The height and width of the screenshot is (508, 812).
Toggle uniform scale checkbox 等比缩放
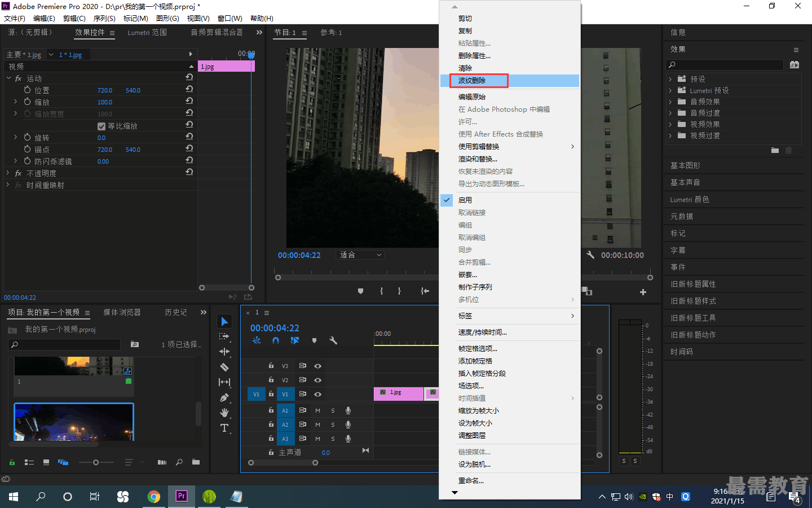(101, 126)
